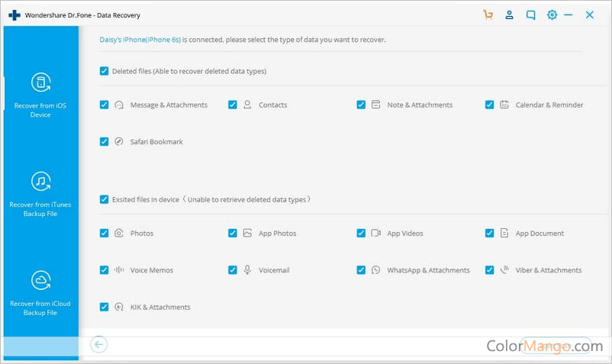Viewport: 612px width, 364px height.
Task: Toggle the Message & Attachments checkbox
Action: click(x=104, y=105)
